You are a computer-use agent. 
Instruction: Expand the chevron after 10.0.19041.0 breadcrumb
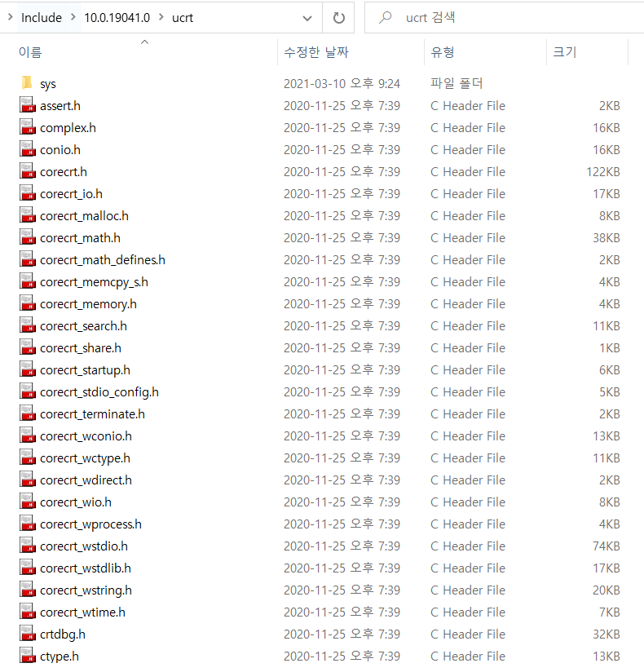coord(161,17)
